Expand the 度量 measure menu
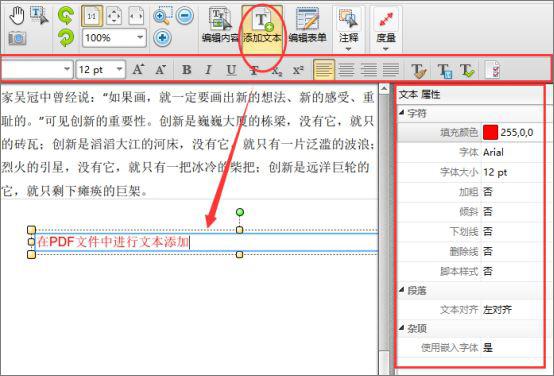The image size is (554, 376). [x=386, y=30]
